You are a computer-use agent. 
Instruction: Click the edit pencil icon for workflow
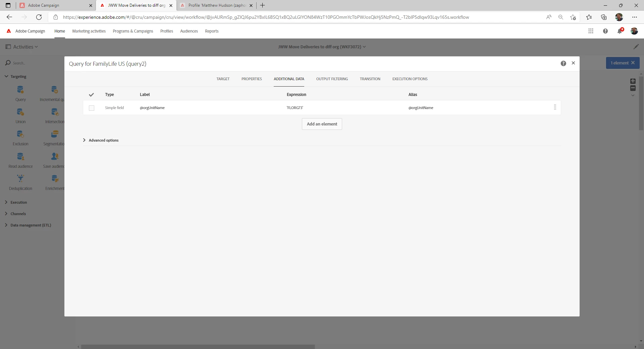pos(636,47)
